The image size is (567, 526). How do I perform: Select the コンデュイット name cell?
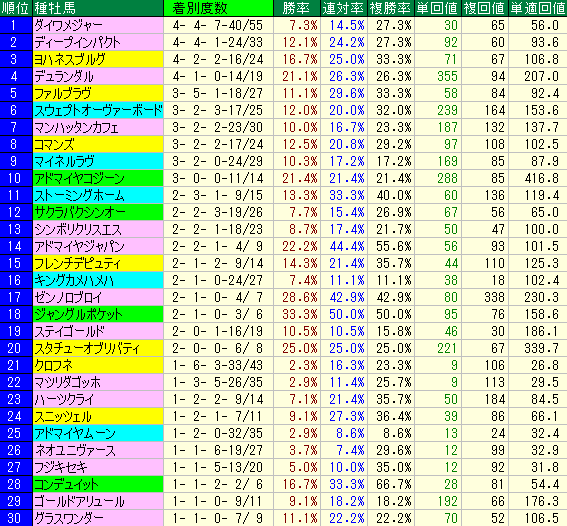(x=98, y=484)
